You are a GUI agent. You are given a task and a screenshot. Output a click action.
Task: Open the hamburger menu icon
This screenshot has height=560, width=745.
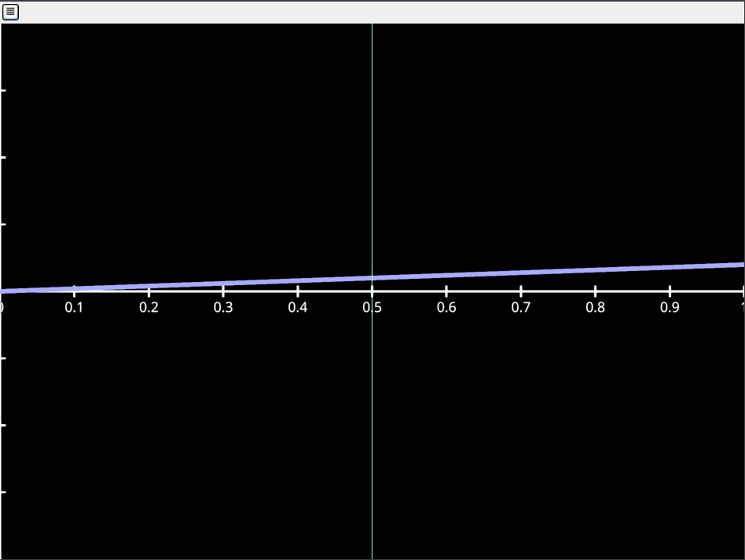pos(11,12)
